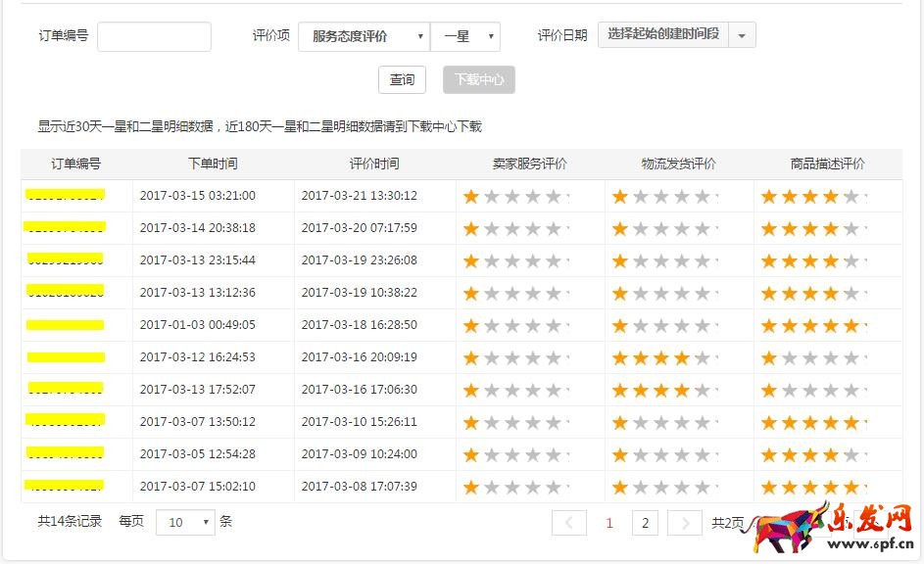
Task: Click inside the 订单编号 input field
Action: coord(154,35)
